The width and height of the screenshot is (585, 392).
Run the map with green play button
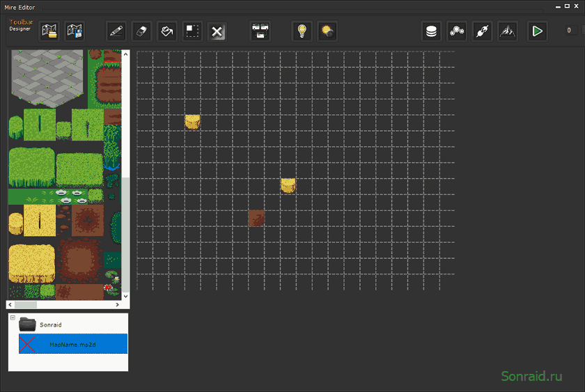click(537, 31)
